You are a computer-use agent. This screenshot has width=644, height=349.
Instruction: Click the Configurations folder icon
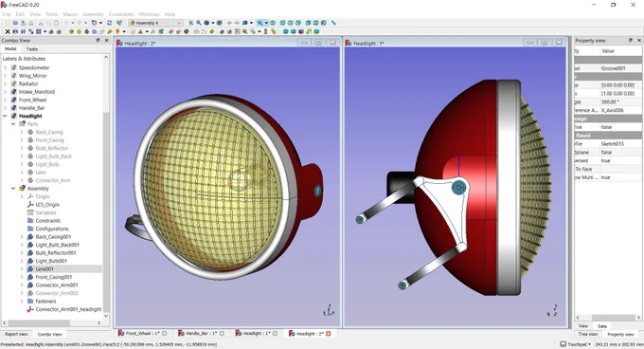(x=30, y=229)
